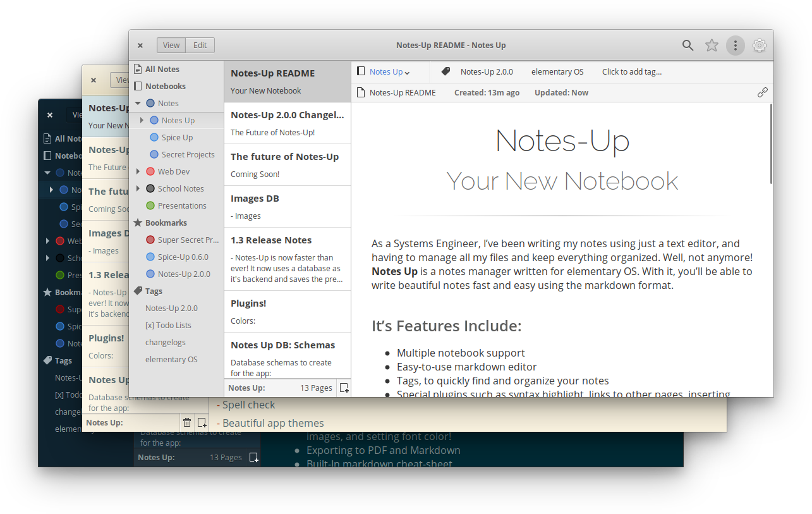Click the Notes-Up 2.0.0 tag in tag bar
This screenshot has height=514, width=812.
click(x=487, y=71)
